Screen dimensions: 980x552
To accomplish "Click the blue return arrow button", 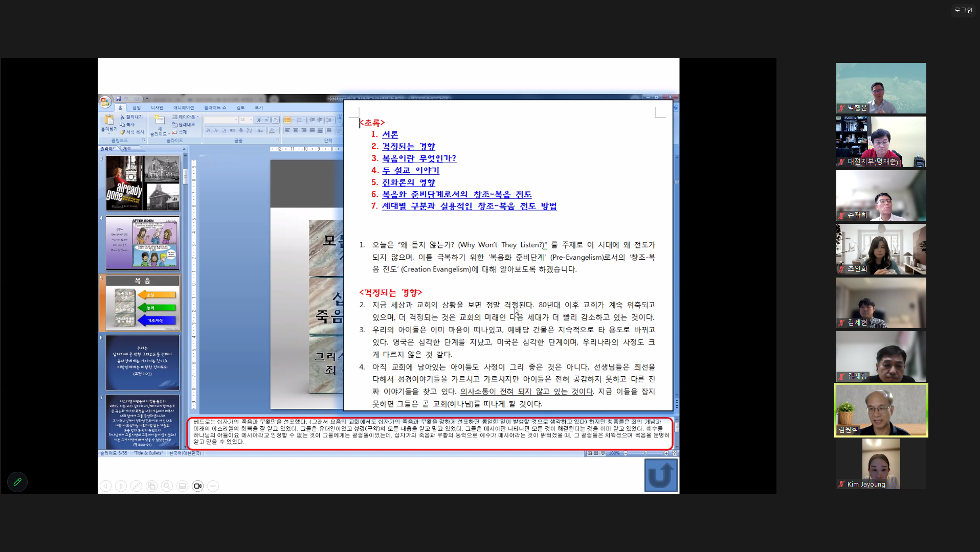I will (x=661, y=475).
